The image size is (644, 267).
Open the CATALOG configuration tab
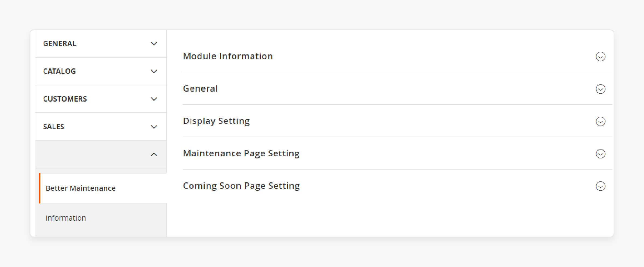[101, 71]
